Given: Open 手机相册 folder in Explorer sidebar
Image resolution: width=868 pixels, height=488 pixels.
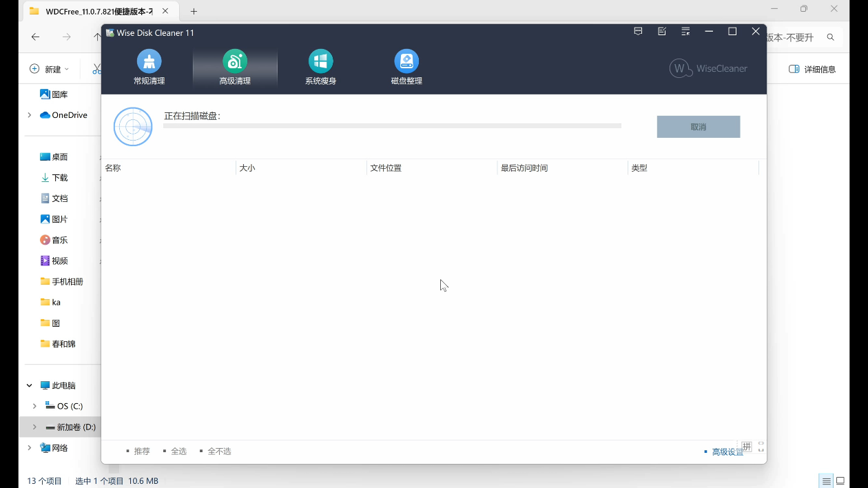Looking at the screenshot, I should (x=61, y=281).
